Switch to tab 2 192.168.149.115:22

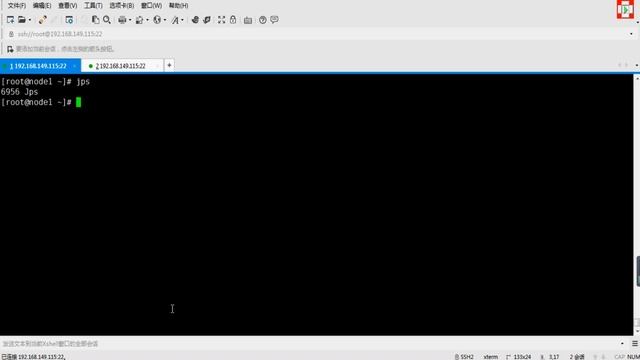coord(120,66)
